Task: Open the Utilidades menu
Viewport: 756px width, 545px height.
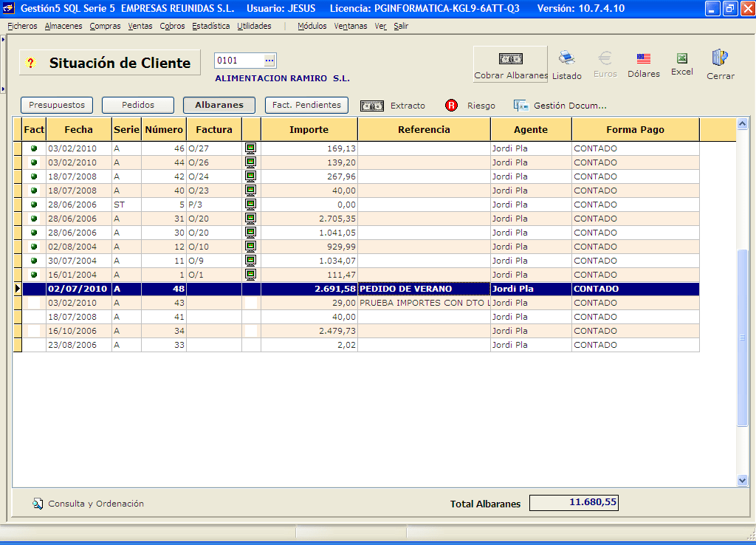Action: pos(254,26)
